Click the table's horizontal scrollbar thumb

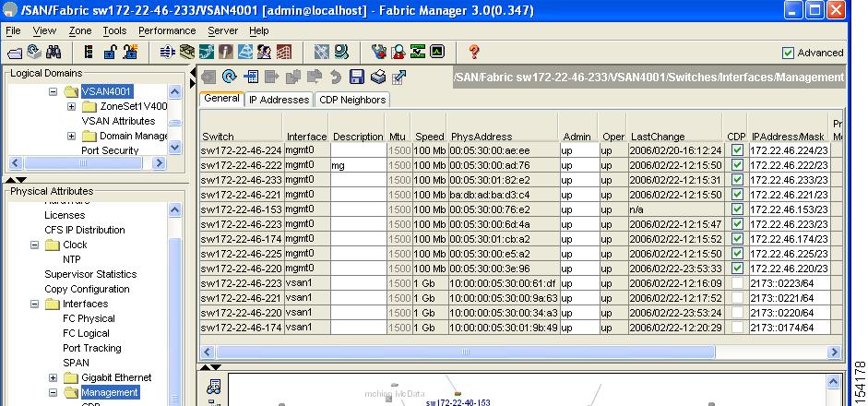click(465, 352)
